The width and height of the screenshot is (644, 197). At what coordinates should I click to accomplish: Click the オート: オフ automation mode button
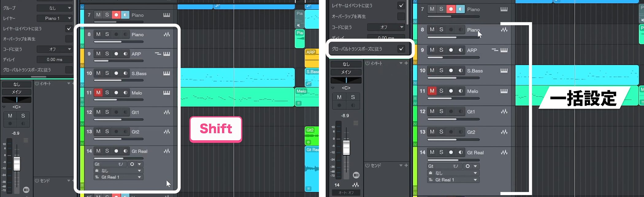coord(346,193)
